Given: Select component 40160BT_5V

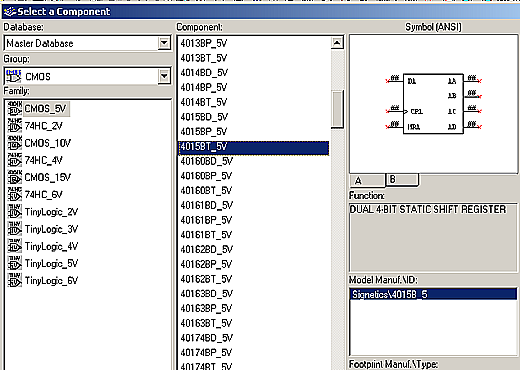Looking at the screenshot, I should click(206, 191).
